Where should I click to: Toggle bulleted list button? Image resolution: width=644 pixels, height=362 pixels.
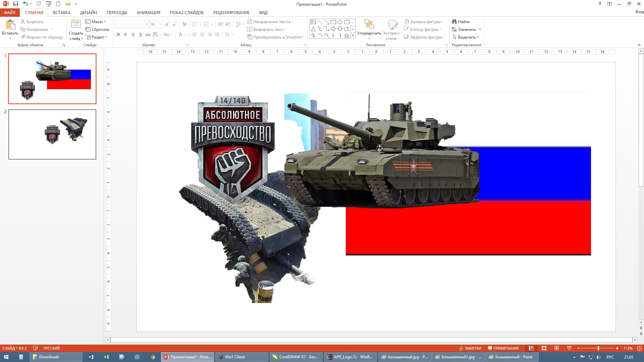point(195,24)
